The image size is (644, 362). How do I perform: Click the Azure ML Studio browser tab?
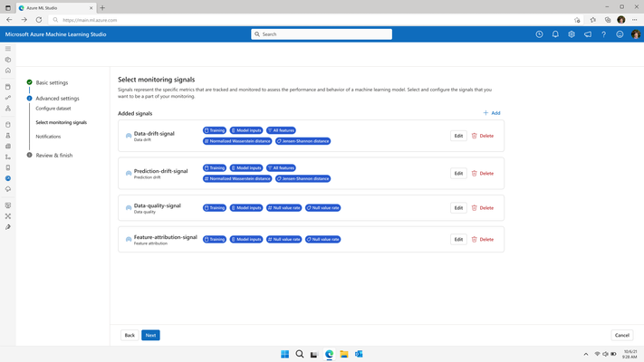click(x=55, y=8)
